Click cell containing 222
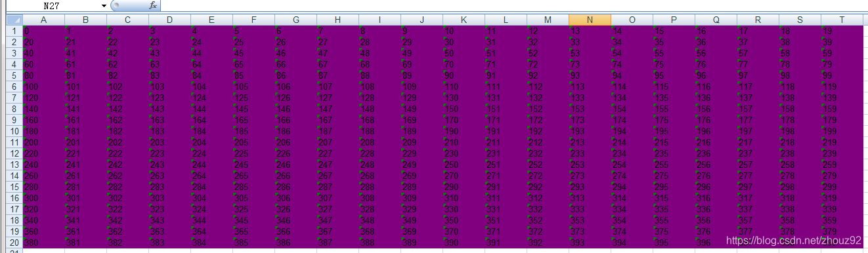The width and height of the screenshot is (868, 253). (x=127, y=153)
